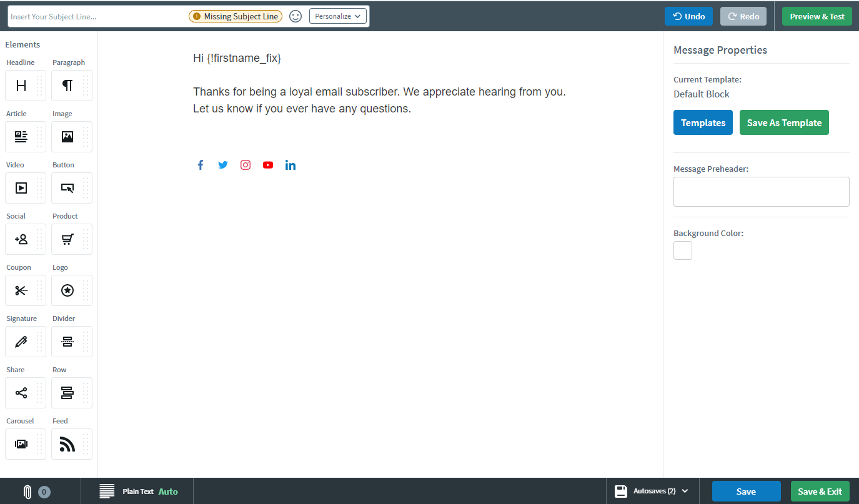
Task: Click Save & Exit
Action: pos(820,492)
